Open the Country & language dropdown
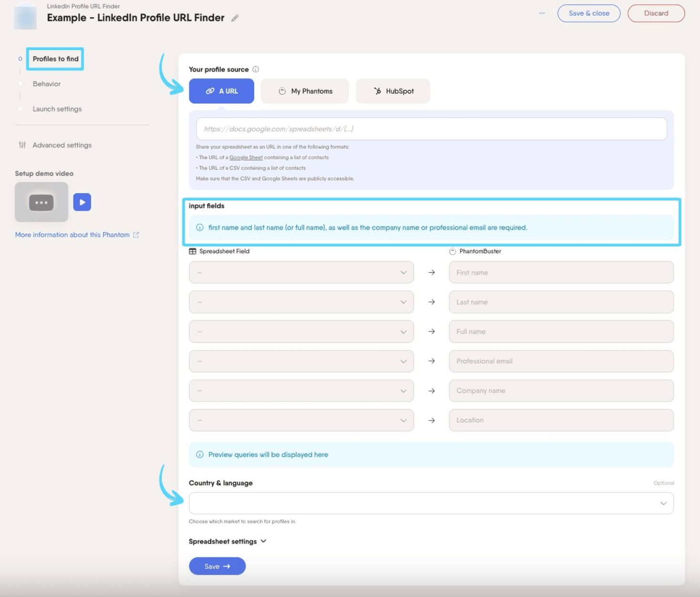 (x=432, y=503)
